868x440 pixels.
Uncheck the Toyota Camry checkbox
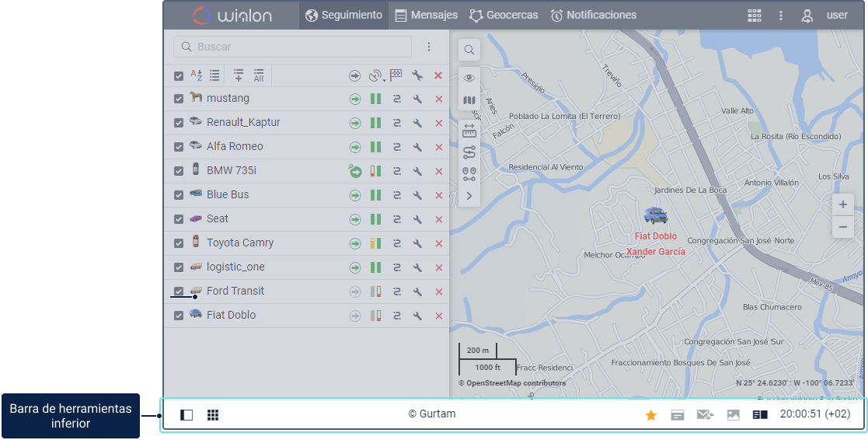178,243
